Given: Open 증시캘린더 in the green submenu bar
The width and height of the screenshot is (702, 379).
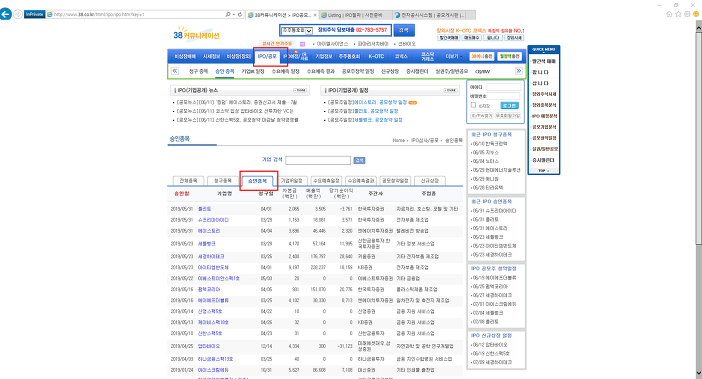Looking at the screenshot, I should [x=417, y=71].
